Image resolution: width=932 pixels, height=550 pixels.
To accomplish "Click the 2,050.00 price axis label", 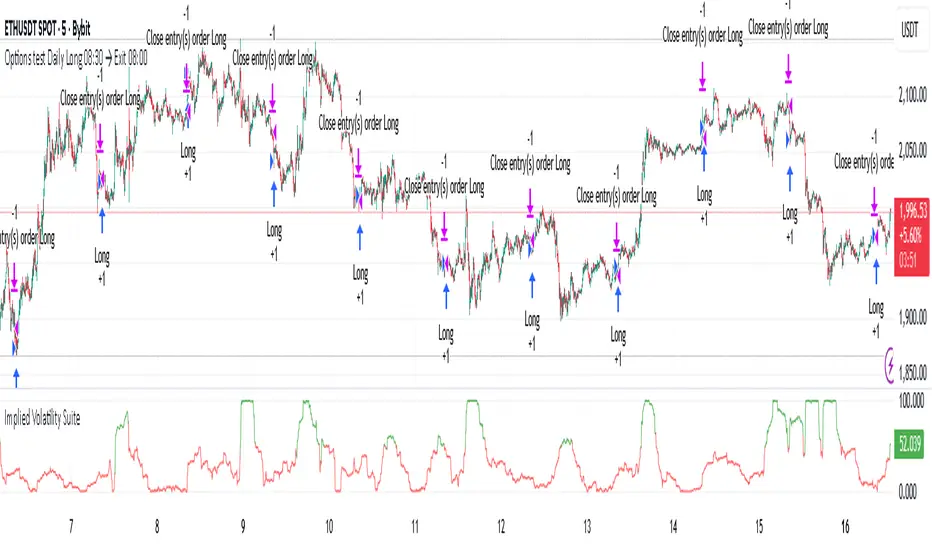I will [912, 150].
